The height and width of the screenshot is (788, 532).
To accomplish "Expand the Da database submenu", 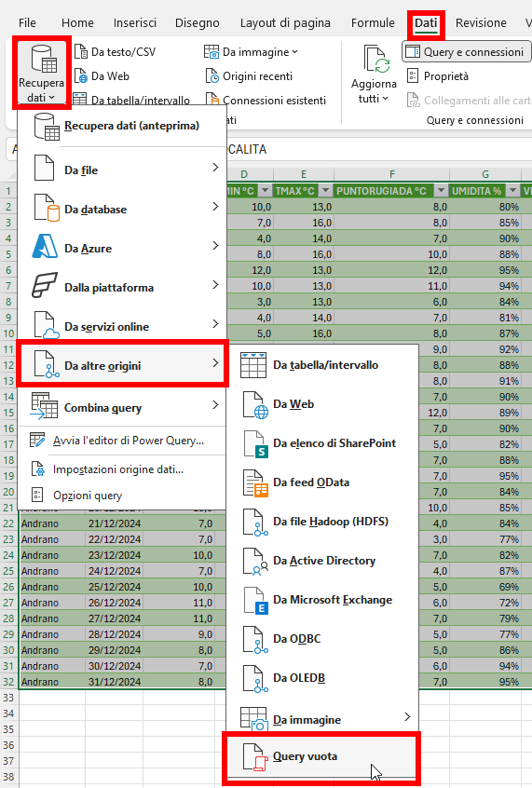I will [122, 209].
